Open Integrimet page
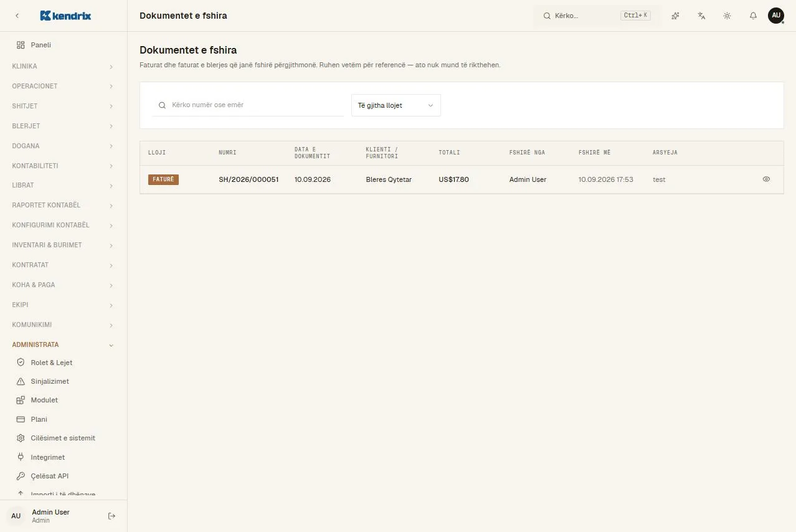Viewport: 796px width, 532px height. pyautogui.click(x=64, y=457)
